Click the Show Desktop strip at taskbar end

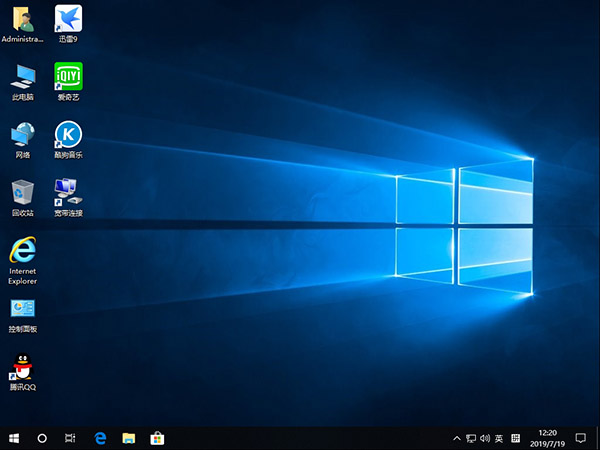tap(598, 439)
